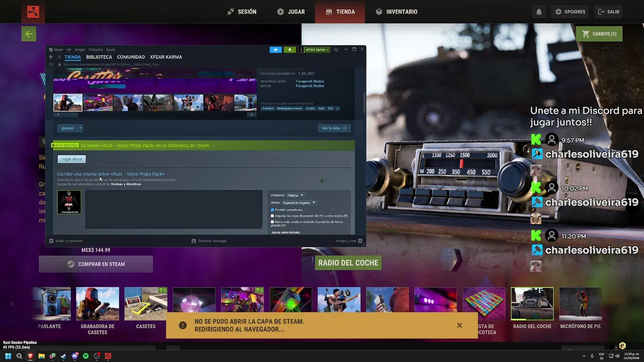Dismiss the Steam overlay warning with X
Viewport: 644px width, 362px height.
pyautogui.click(x=459, y=325)
